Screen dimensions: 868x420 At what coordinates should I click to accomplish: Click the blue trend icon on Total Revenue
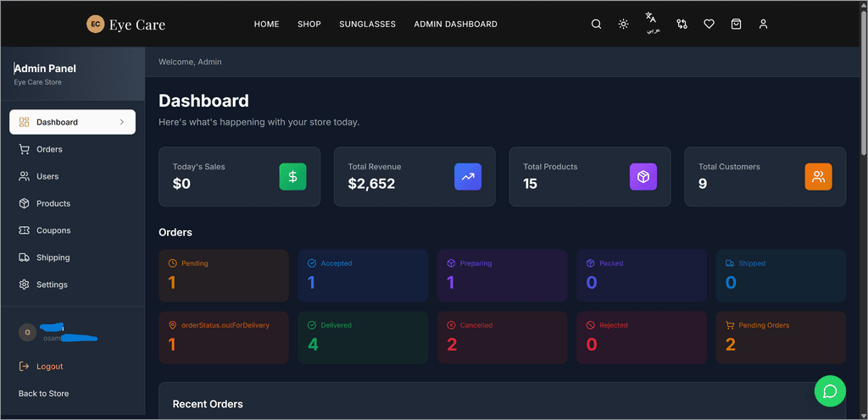click(x=468, y=177)
